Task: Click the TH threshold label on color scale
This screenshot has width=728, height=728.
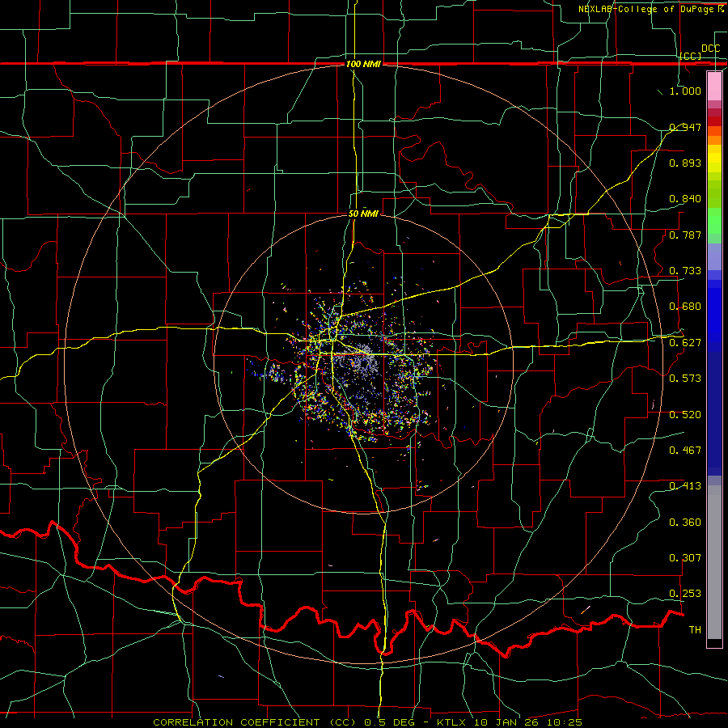Action: 695,629
